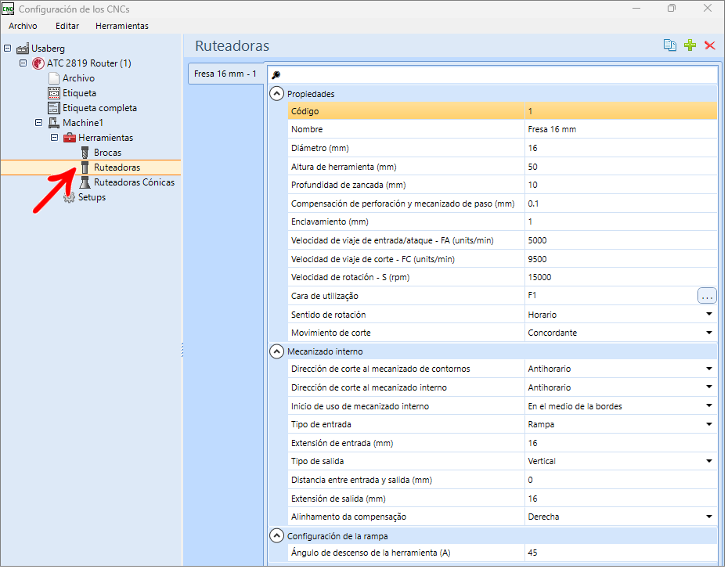Screen dimensions: 728x569
Task: Open the Editar menu
Action: coord(67,26)
